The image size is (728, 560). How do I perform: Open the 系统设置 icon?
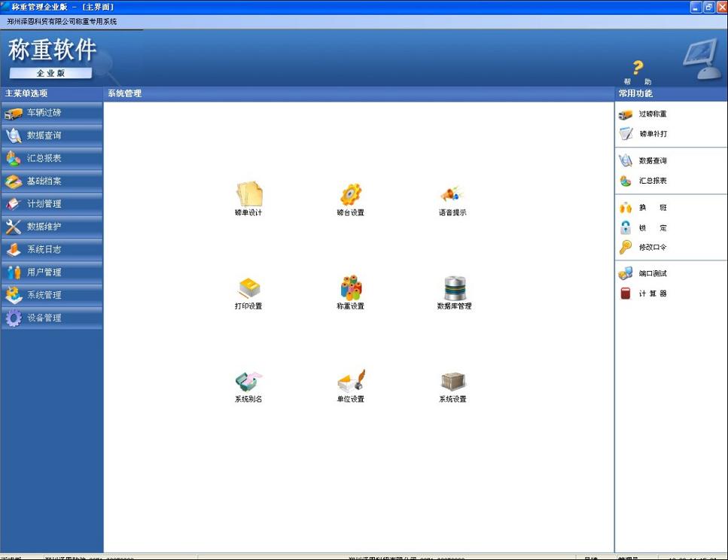point(453,382)
